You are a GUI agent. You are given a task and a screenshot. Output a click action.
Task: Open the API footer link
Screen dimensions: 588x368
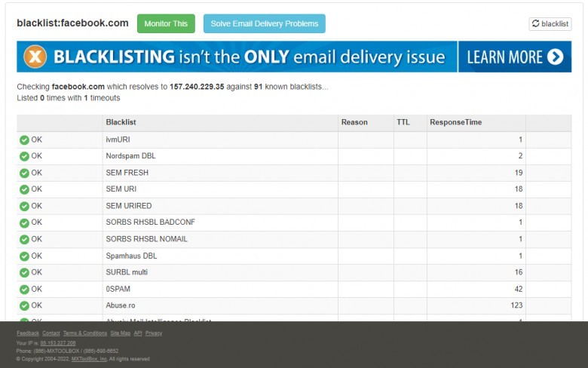coord(138,333)
